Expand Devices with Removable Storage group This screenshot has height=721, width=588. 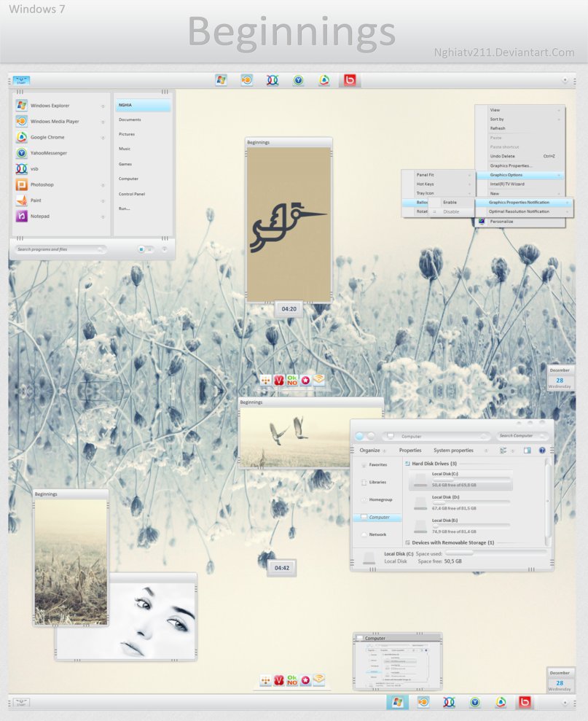coord(407,542)
